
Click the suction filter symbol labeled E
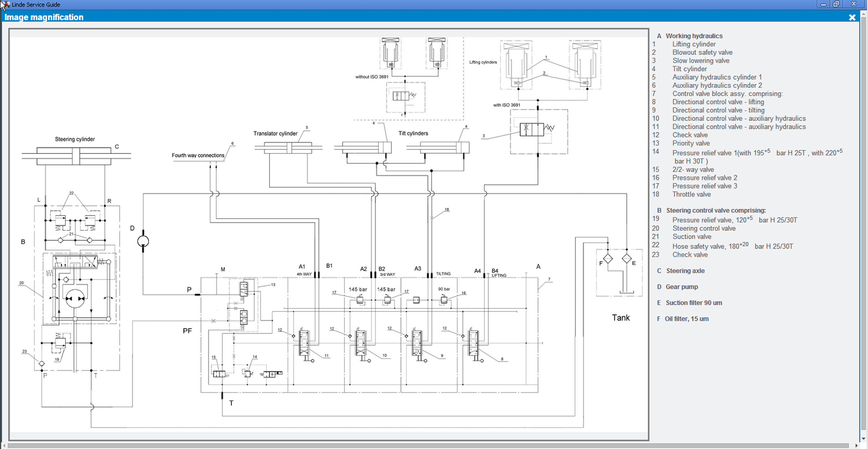[x=627, y=258]
